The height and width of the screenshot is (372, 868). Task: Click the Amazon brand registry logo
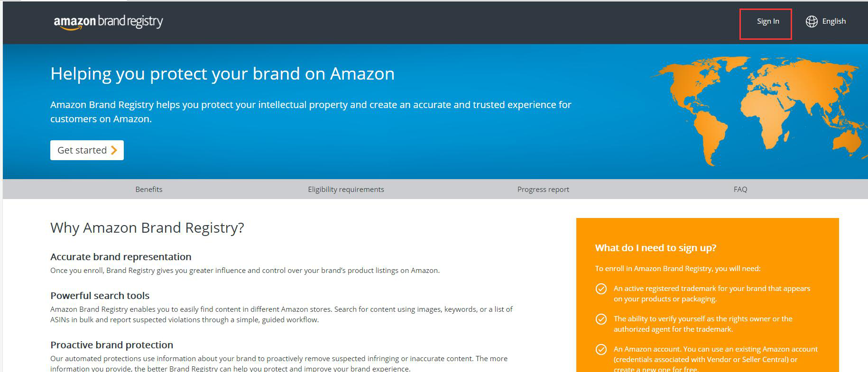point(108,22)
